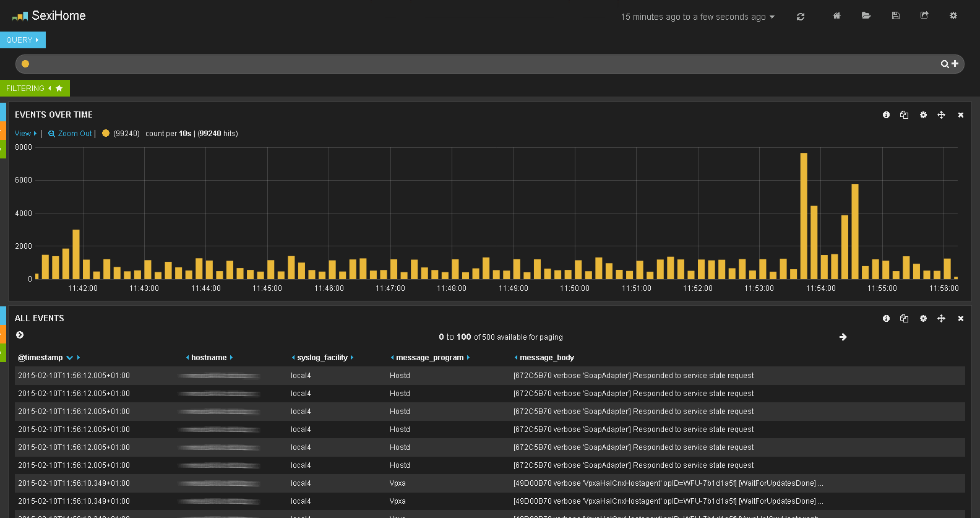This screenshot has width=980, height=518.
Task: Open the home dashboard icon
Action: [x=836, y=15]
